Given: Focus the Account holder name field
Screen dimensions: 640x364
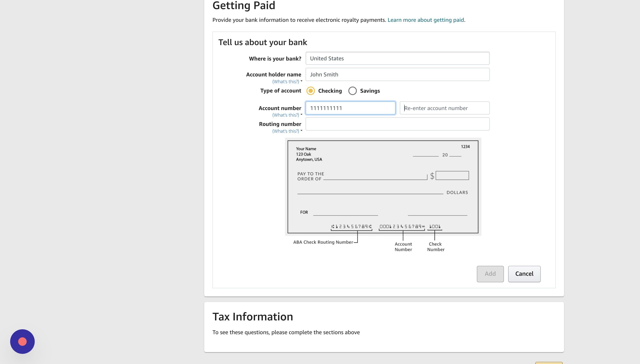Looking at the screenshot, I should tap(397, 74).
